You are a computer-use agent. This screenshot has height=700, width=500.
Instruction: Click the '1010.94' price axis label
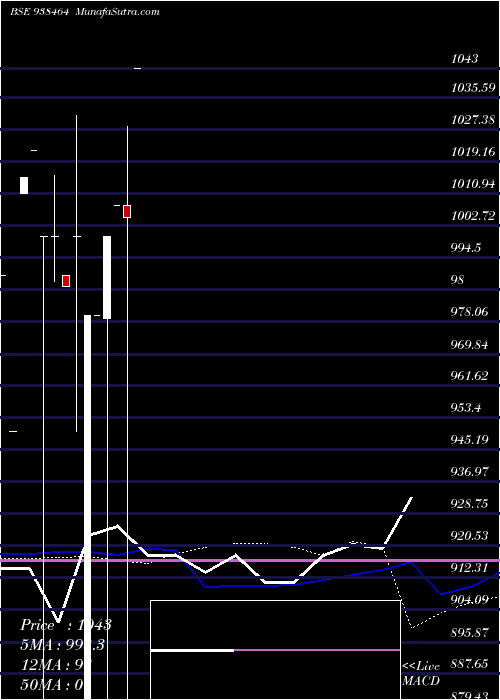473,183
